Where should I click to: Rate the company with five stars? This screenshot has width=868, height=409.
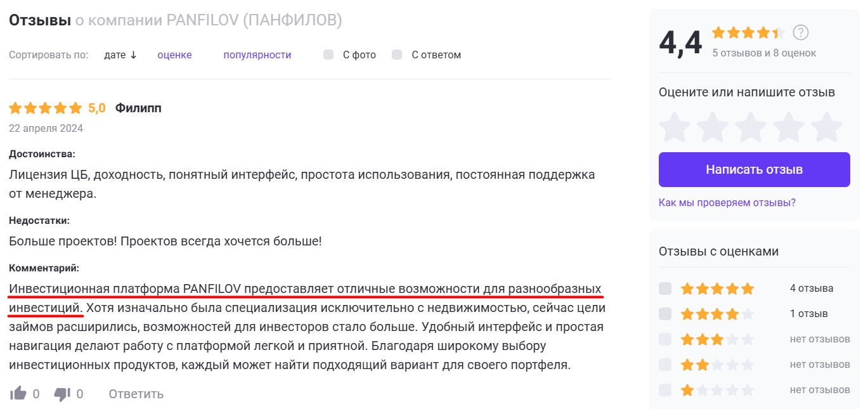point(827,127)
